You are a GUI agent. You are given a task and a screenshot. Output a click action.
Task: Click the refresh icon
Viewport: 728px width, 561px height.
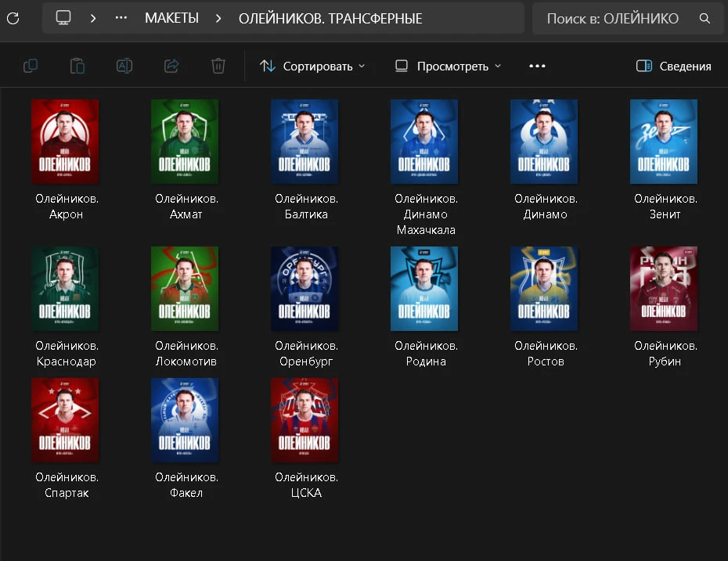(x=13, y=18)
